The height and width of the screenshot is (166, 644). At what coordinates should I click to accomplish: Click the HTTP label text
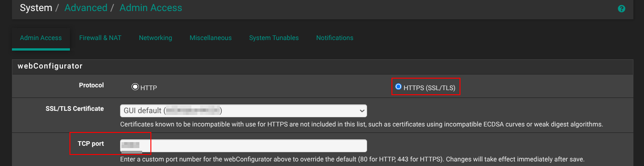click(x=149, y=87)
